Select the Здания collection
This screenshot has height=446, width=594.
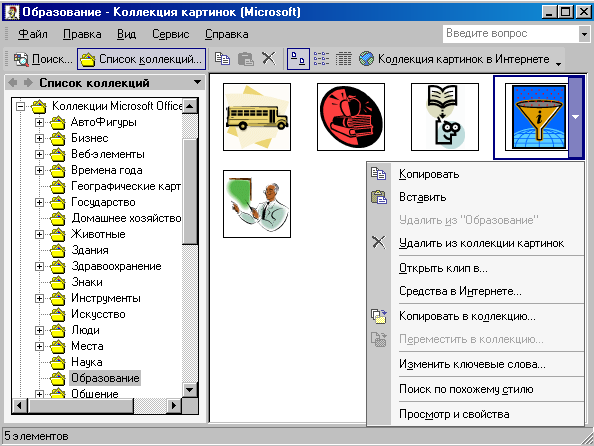click(90, 250)
